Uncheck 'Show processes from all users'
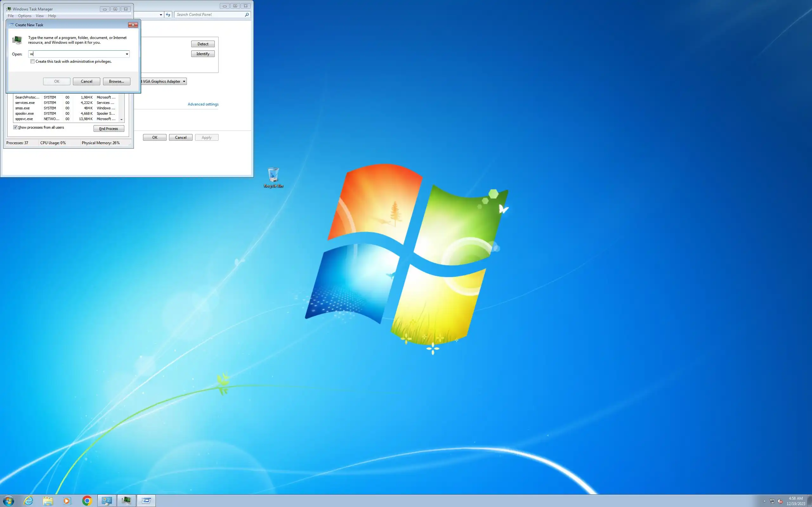Screen dimensions: 812x507 pyautogui.click(x=16, y=127)
